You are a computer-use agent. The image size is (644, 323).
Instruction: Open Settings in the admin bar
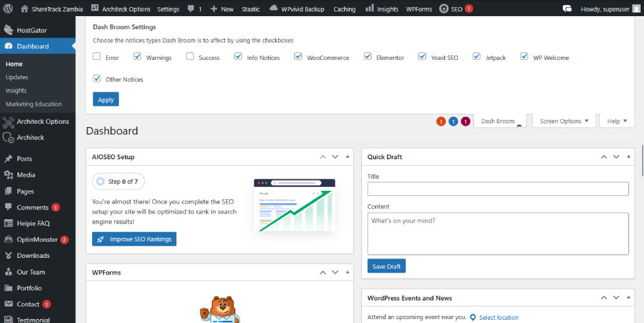tap(168, 9)
